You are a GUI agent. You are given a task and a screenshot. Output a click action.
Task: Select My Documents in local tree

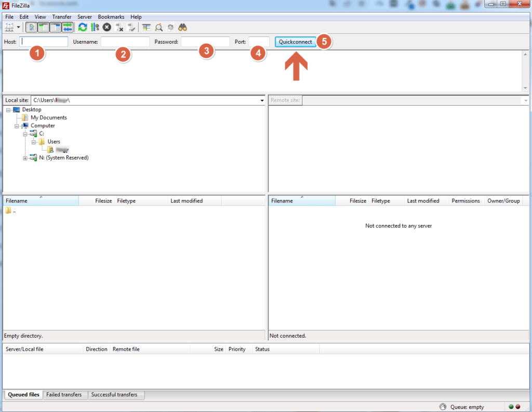(48, 117)
